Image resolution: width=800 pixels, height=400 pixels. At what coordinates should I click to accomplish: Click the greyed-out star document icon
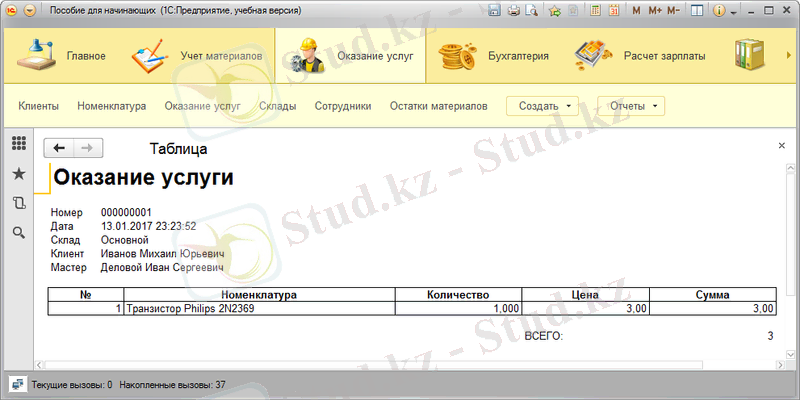(x=573, y=10)
